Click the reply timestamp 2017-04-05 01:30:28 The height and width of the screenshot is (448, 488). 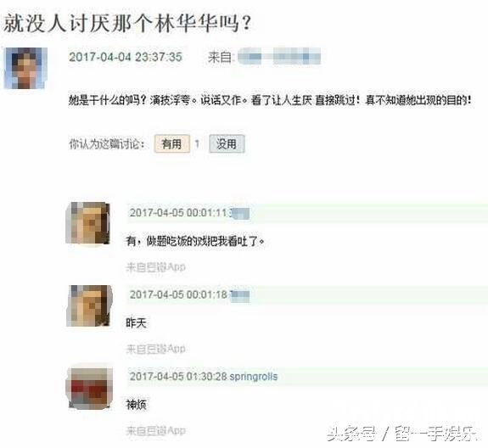point(178,377)
